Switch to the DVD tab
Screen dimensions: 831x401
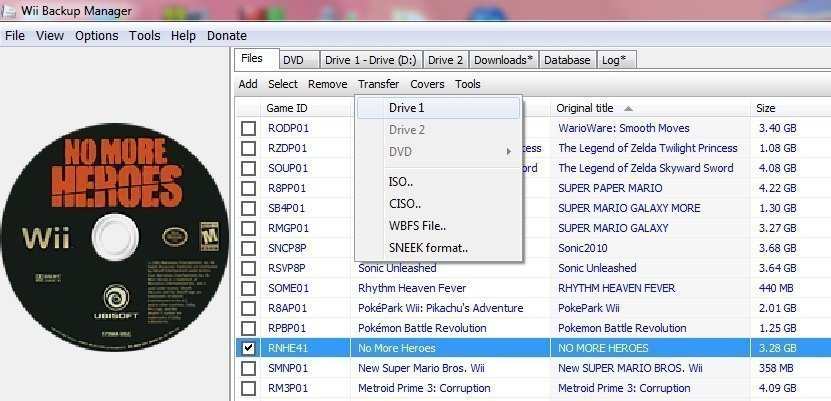(x=299, y=60)
